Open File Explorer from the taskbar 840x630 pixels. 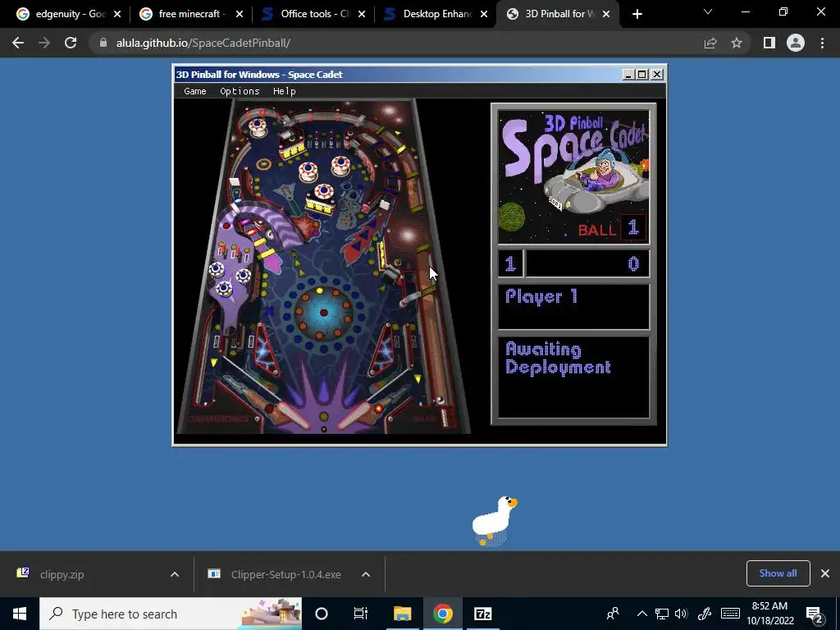[x=402, y=614]
